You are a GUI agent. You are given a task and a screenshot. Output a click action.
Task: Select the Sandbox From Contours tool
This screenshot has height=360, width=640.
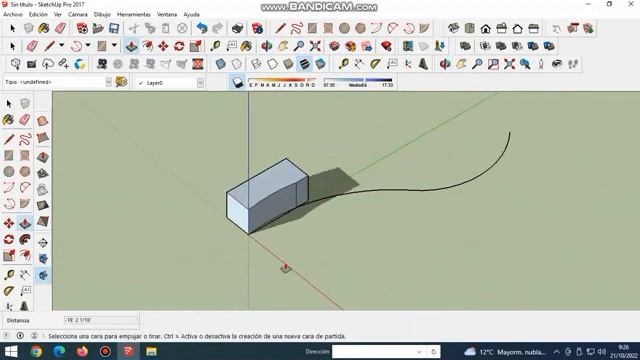[42, 121]
